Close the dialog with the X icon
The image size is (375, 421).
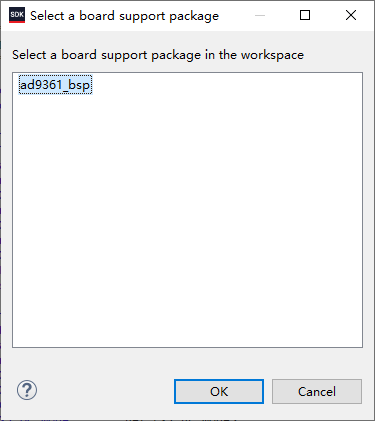coord(351,15)
